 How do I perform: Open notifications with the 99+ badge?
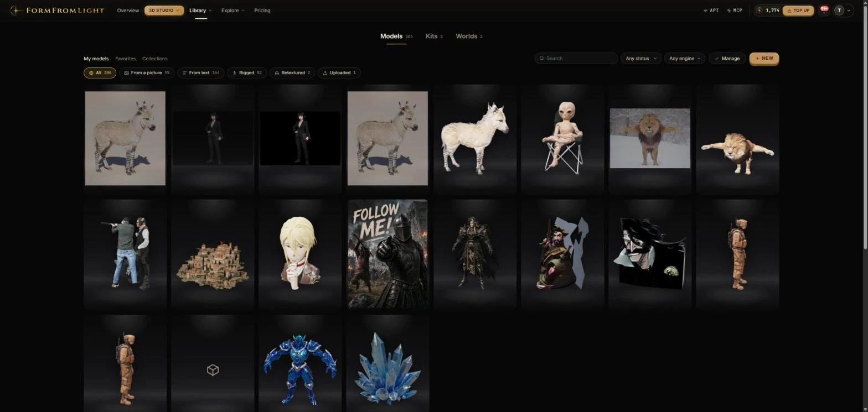click(824, 11)
